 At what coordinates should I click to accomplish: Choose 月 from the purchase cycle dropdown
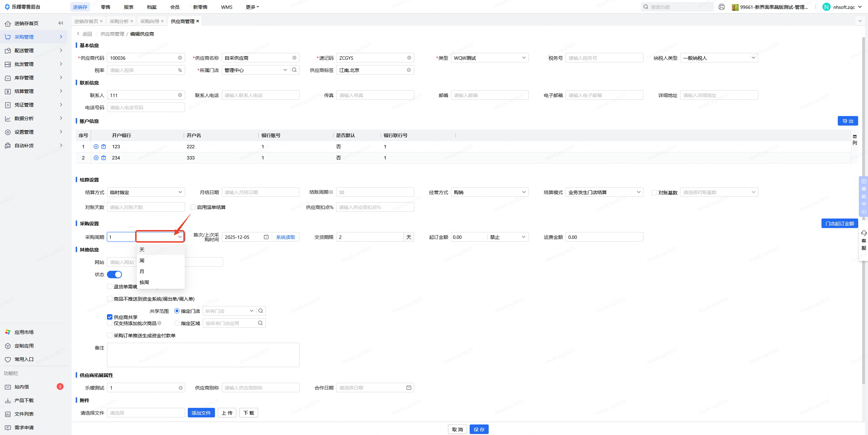click(x=142, y=271)
